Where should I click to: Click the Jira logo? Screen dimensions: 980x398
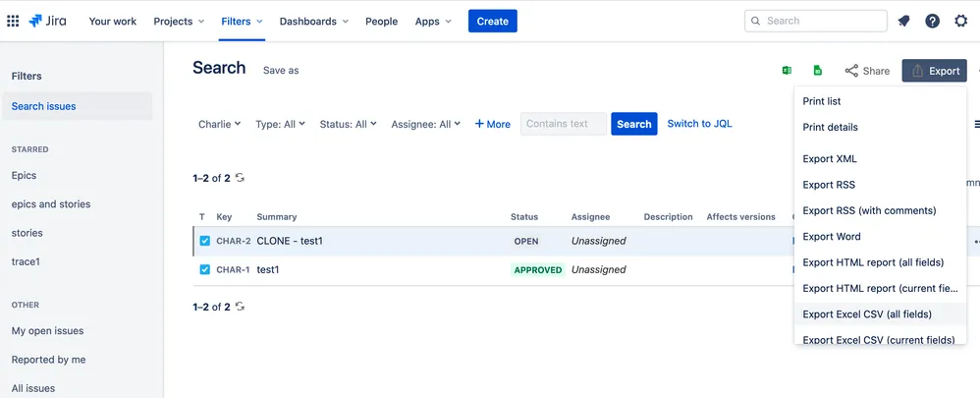(x=47, y=21)
